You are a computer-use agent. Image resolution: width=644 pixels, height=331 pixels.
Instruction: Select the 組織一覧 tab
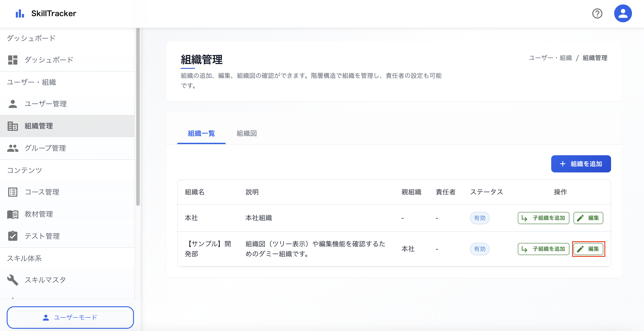[x=201, y=134]
